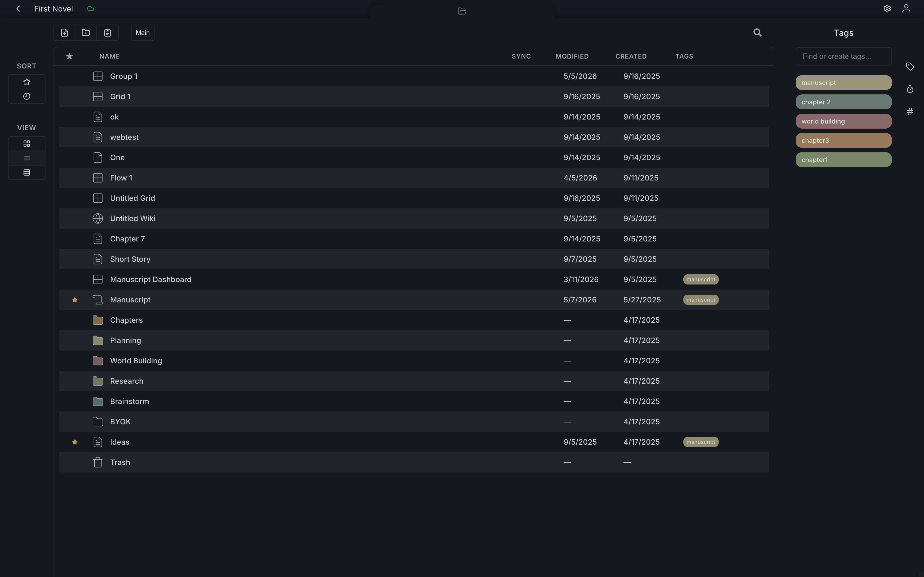Screen dimensions: 924x577
Task: Switch to table rows view
Action: 27,172
